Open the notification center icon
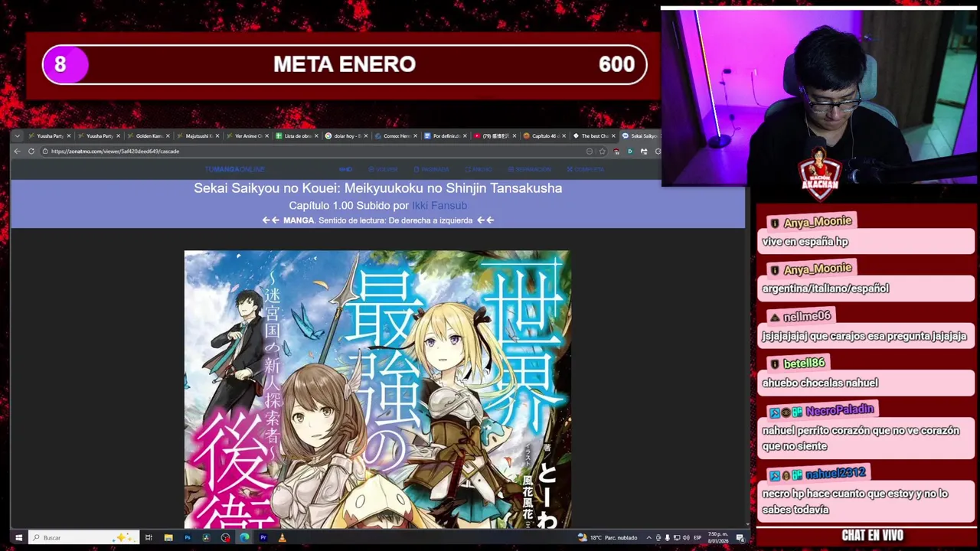Image resolution: width=980 pixels, height=551 pixels. pos(740,538)
